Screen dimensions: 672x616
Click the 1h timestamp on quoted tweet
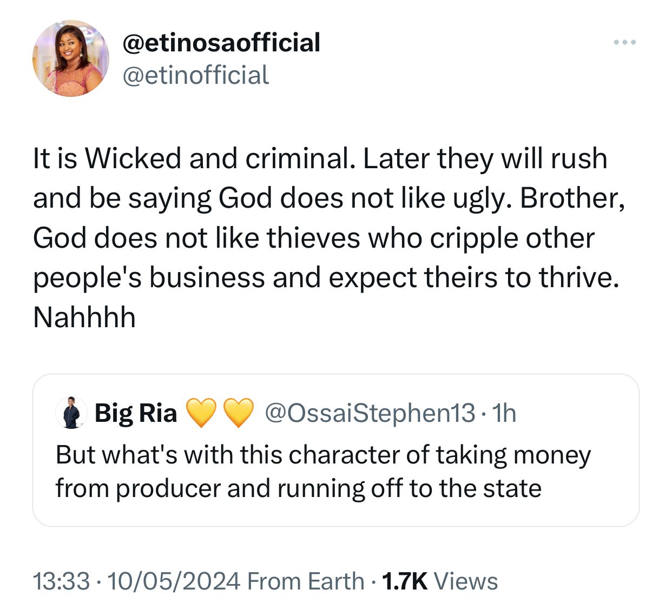(504, 413)
